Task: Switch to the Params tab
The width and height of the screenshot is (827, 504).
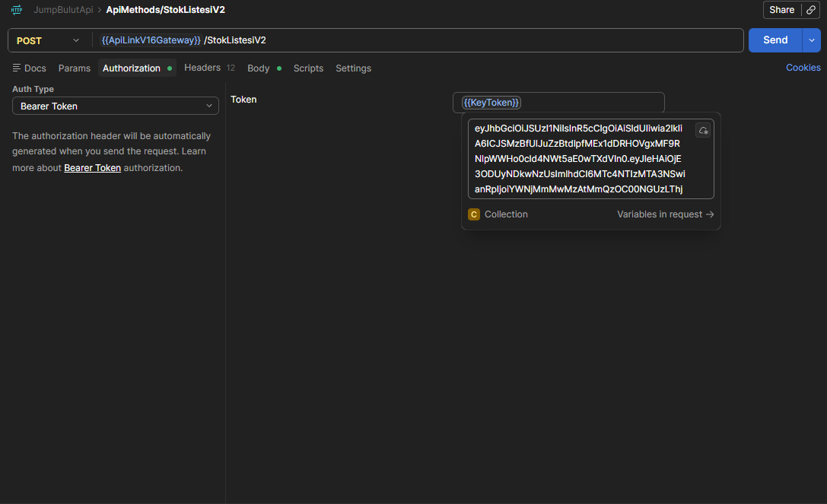Action: [75, 68]
